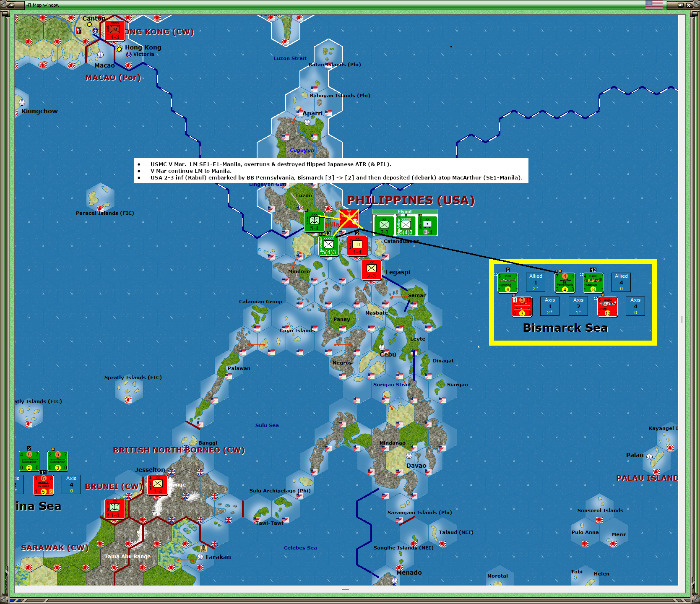Click the Davao port anchor symbol
Screen dimensions: 700x604
(x=409, y=456)
